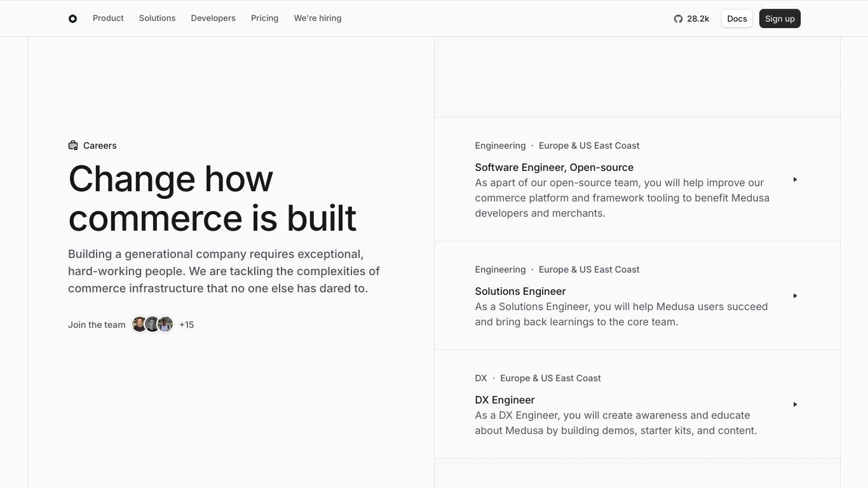Click the 'Building a generational company' paragraph
The height and width of the screenshot is (488, 868).
point(224,271)
